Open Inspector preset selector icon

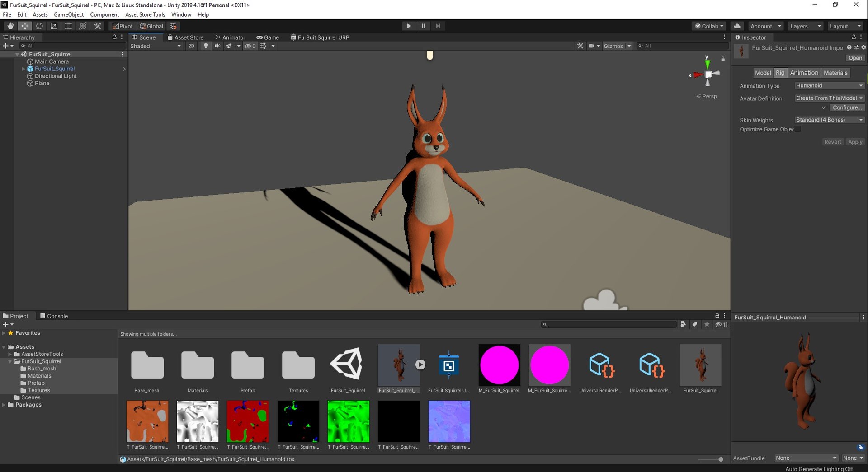[856, 47]
